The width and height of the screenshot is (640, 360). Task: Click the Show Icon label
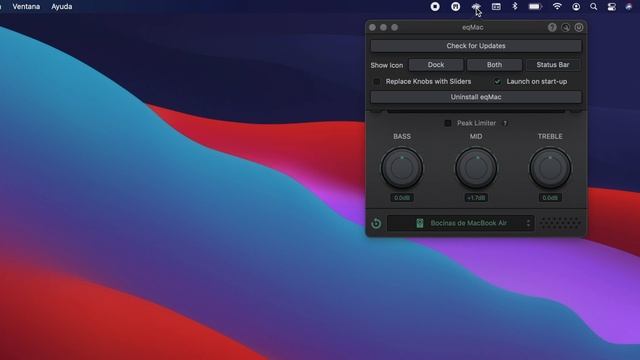click(x=387, y=65)
